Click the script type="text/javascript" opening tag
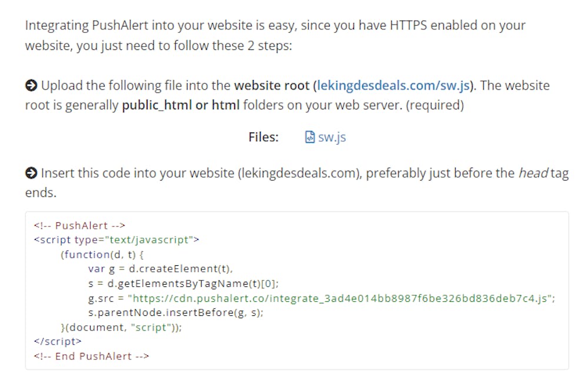The image size is (588, 377). click(116, 239)
